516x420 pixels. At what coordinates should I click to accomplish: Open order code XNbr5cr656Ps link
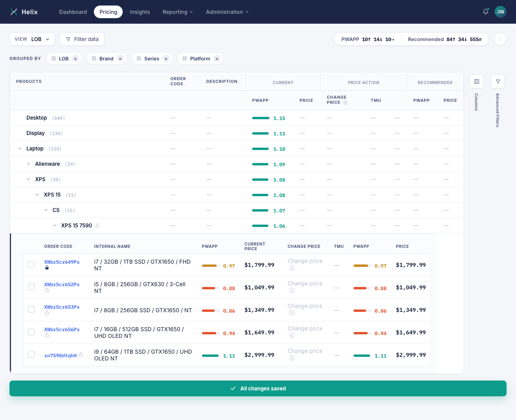[x=62, y=330]
